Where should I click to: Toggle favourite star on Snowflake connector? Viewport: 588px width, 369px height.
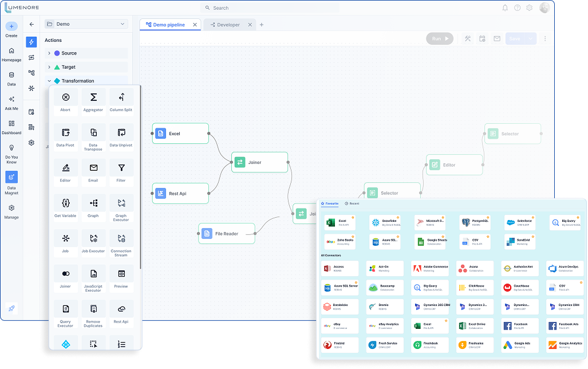coord(398,217)
